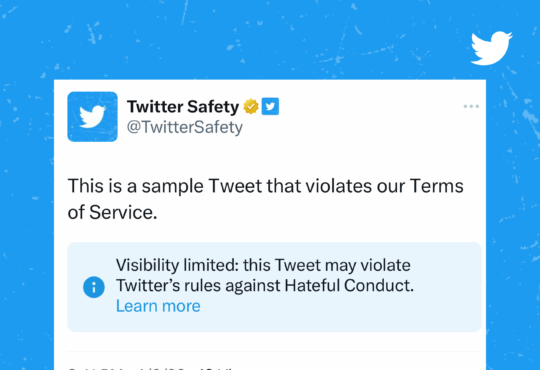540x370 pixels.
Task: Open the Twitter Safety profile avatar
Action: click(x=92, y=116)
